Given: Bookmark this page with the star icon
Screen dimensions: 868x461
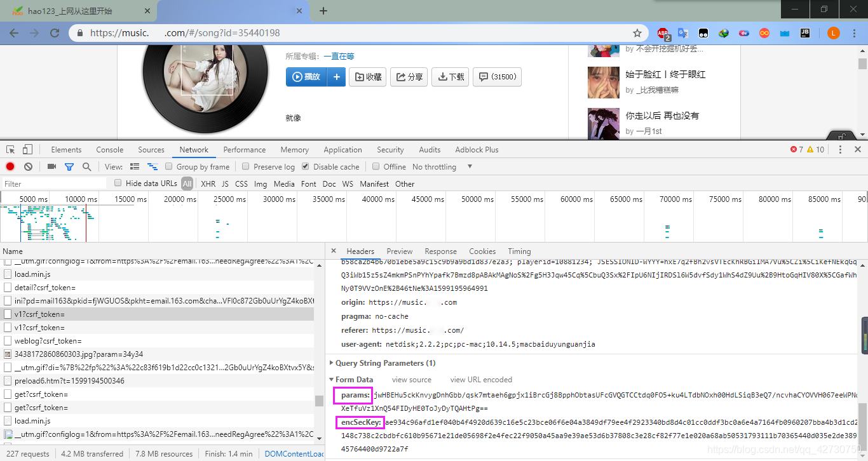Looking at the screenshot, I should 637,33.
